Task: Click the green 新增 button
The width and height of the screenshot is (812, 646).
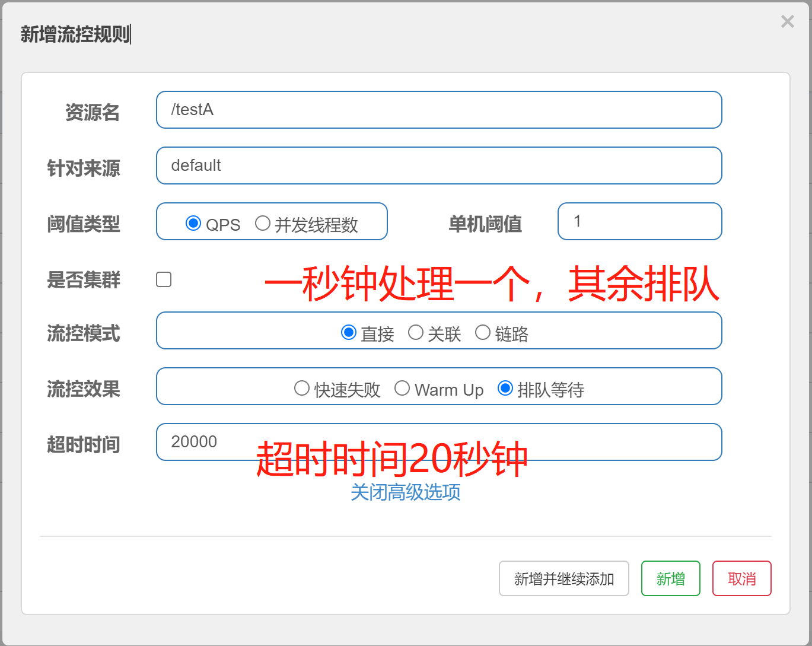Action: click(x=671, y=578)
